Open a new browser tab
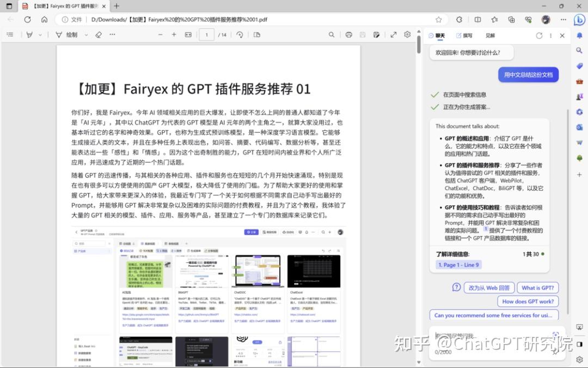Screen dimensions: 588x368 (x=117, y=6)
